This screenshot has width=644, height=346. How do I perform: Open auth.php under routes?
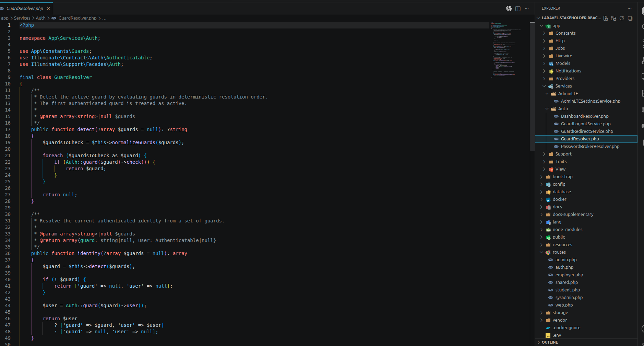(564, 267)
